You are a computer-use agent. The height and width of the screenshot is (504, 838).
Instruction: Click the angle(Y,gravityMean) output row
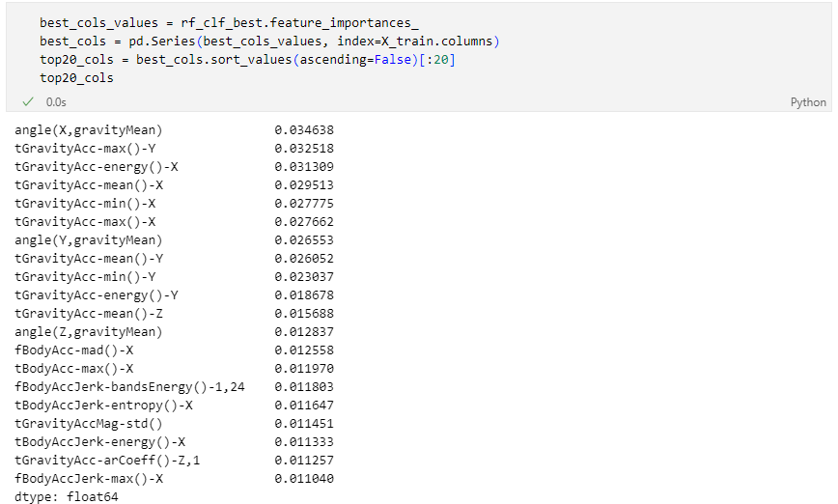(x=174, y=240)
